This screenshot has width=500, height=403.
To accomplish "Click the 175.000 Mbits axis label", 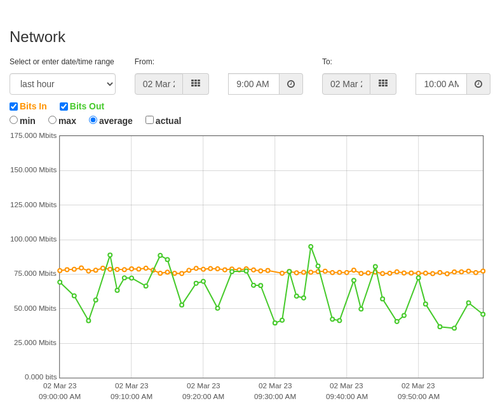I will click(x=33, y=135).
